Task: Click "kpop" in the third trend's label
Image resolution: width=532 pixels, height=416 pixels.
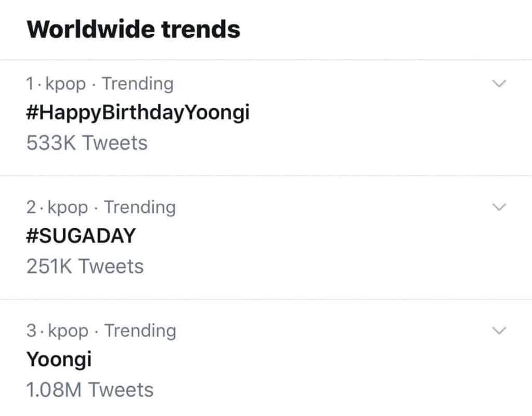Action: (x=68, y=331)
